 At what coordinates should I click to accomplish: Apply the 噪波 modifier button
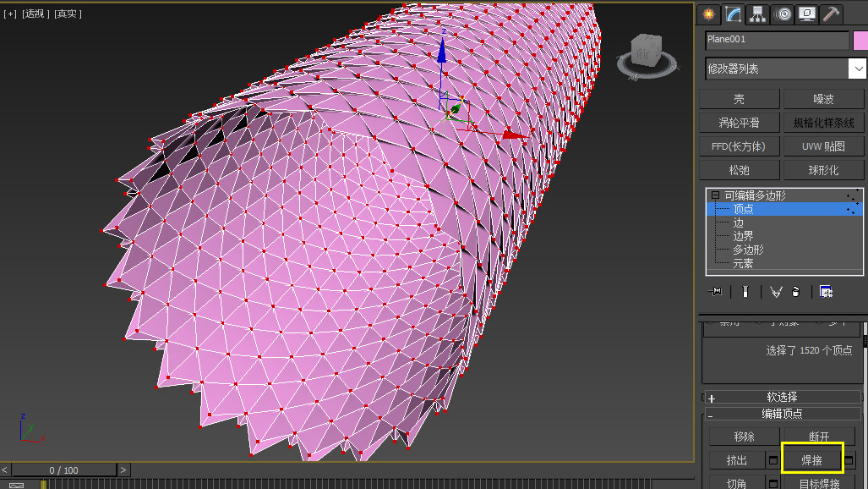click(x=823, y=99)
